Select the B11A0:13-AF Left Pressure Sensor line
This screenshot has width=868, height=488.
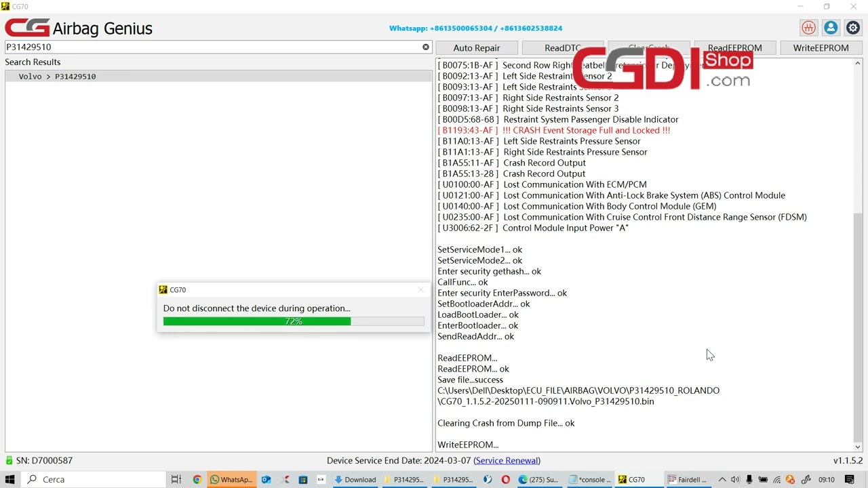pos(539,141)
